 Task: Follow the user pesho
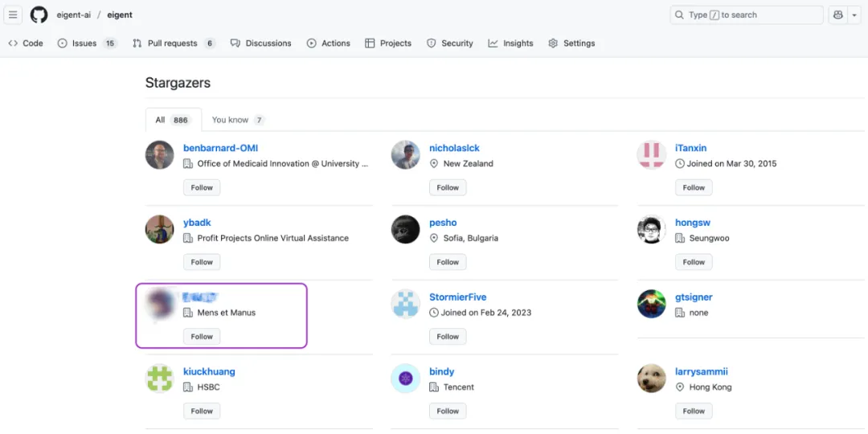[x=448, y=262]
